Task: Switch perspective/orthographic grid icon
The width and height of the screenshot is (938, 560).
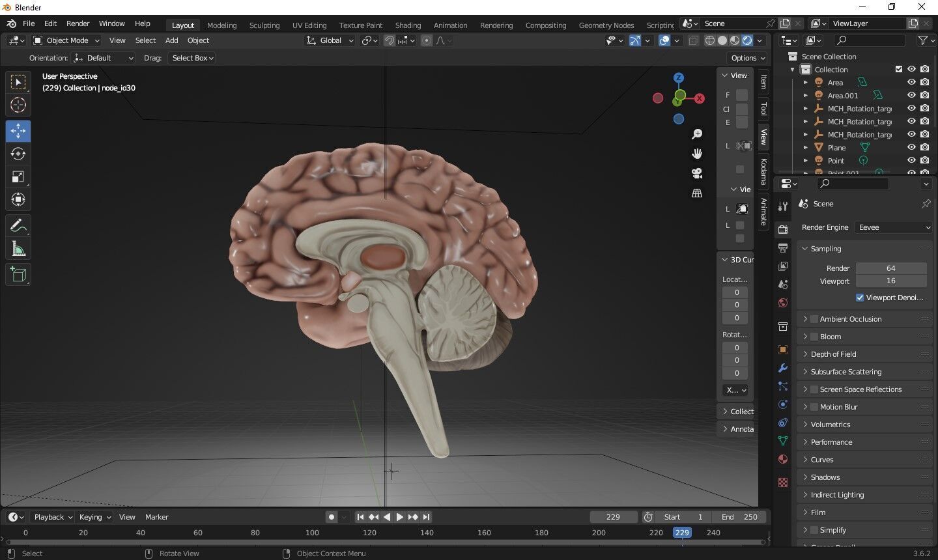Action: [697, 193]
